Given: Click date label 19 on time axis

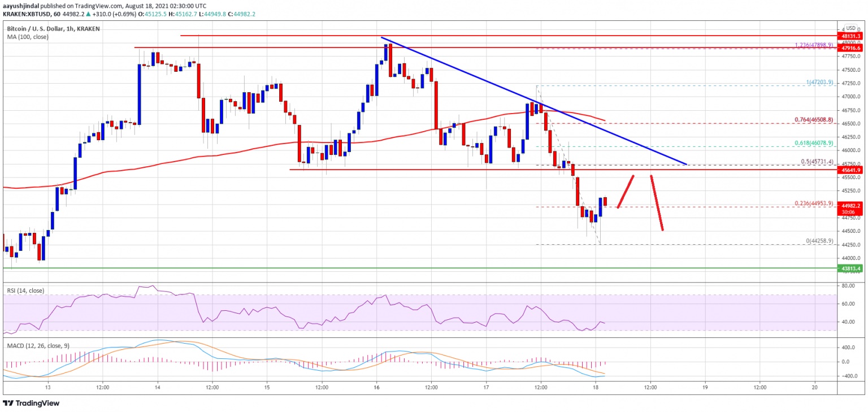Looking at the screenshot, I should [x=705, y=388].
